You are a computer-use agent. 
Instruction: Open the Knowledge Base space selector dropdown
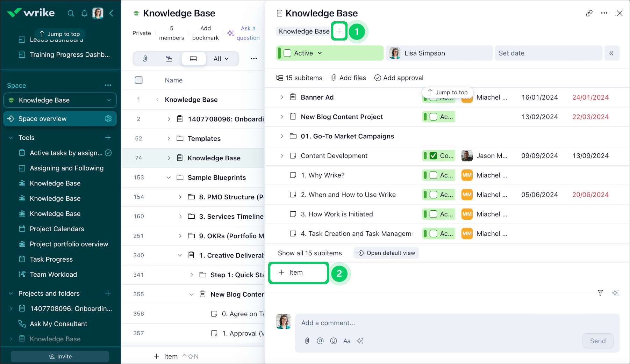(60, 100)
